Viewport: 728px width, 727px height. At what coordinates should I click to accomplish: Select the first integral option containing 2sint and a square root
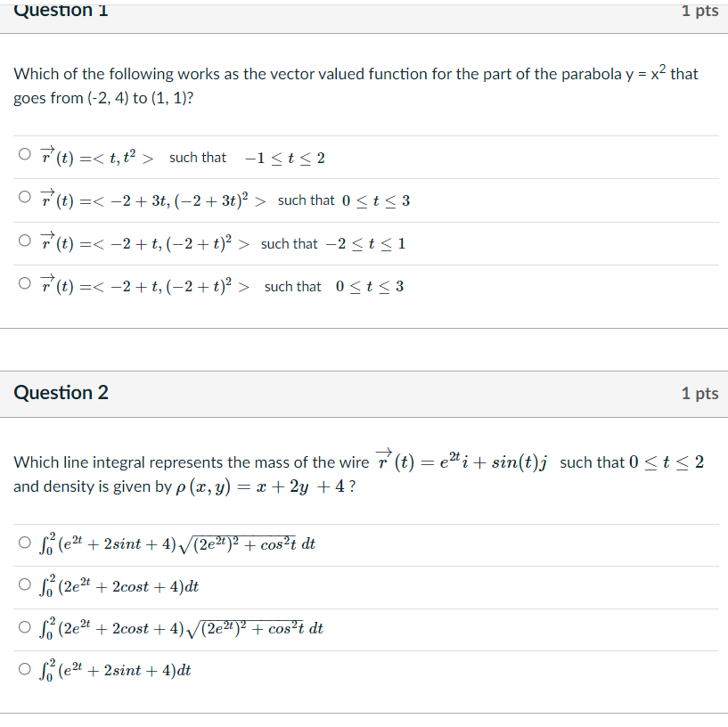pos(24,541)
